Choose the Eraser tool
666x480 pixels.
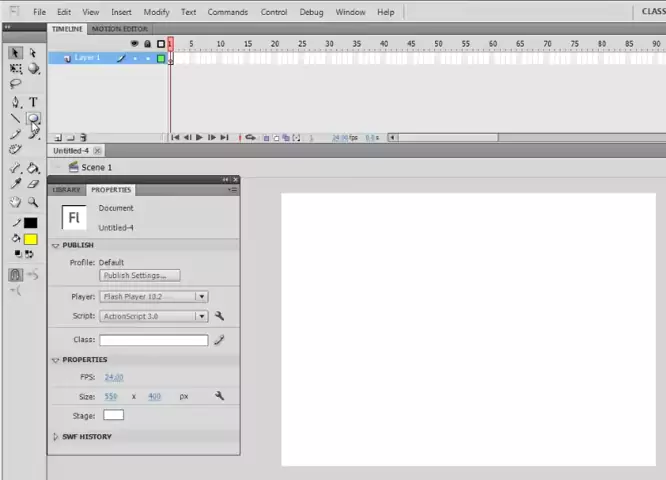pyautogui.click(x=33, y=184)
